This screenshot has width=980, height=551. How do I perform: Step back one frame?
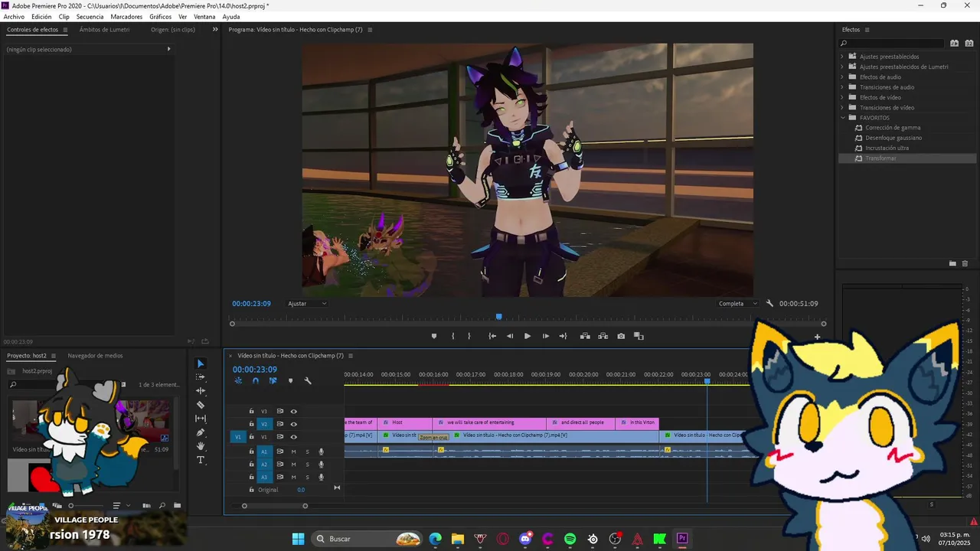pos(510,336)
